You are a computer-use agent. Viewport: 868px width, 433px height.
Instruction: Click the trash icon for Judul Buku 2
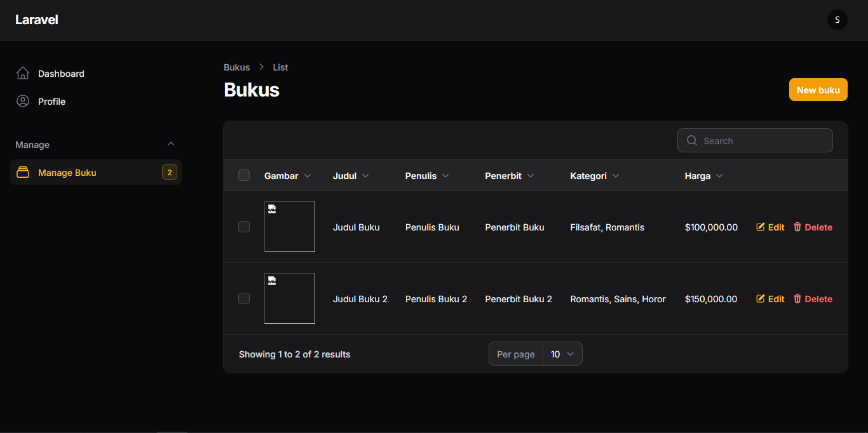(x=797, y=299)
